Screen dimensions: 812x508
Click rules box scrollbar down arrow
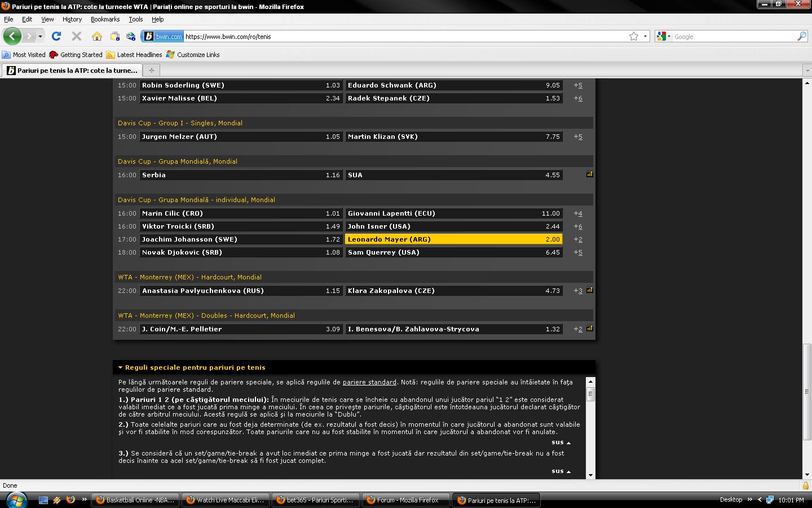point(590,475)
